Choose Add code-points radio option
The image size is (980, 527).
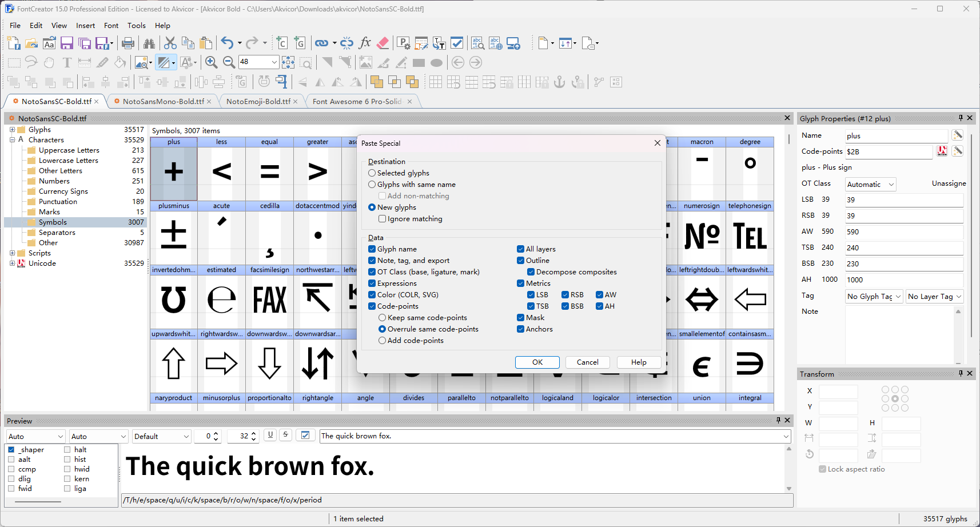(x=382, y=341)
